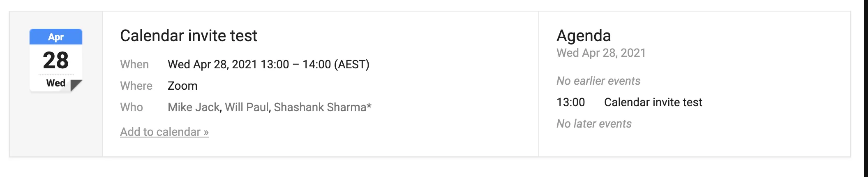The height and width of the screenshot is (177, 868).
Task: Click the Calendar invite test title
Action: click(x=189, y=36)
